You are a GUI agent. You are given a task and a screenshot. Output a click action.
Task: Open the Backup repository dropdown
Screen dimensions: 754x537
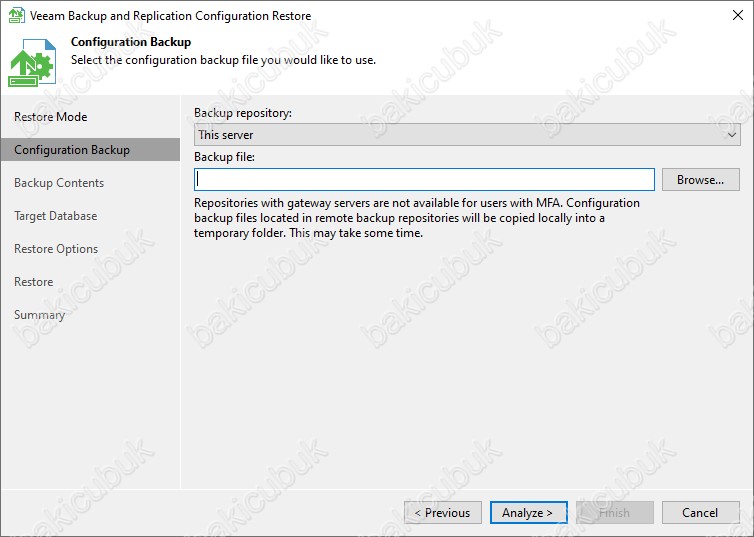pos(467,135)
